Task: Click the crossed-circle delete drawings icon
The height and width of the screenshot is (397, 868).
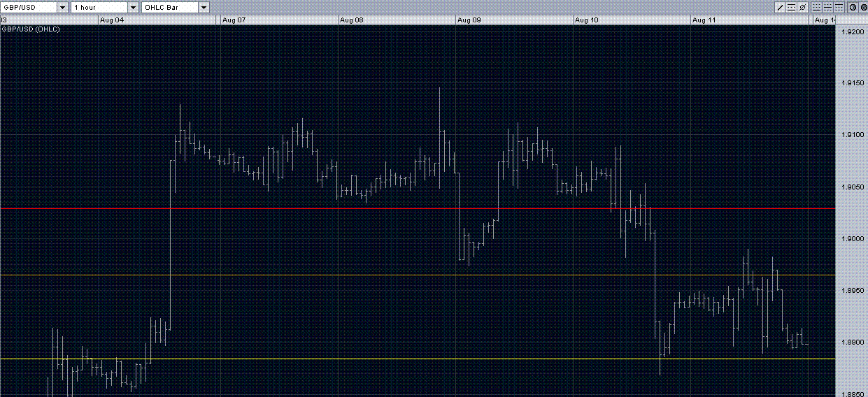Action: point(803,7)
